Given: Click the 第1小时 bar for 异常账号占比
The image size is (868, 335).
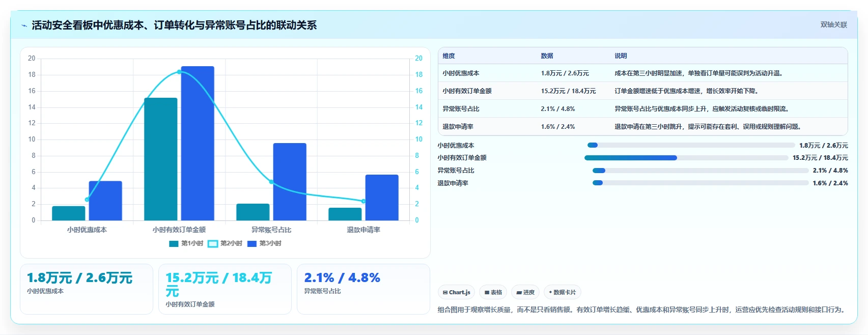Looking at the screenshot, I should 253,212.
